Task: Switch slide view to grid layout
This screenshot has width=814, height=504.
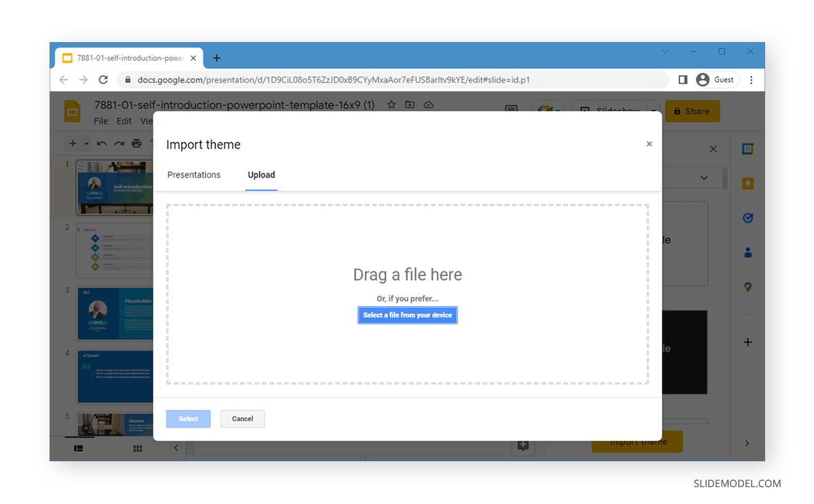Action: pos(138,448)
